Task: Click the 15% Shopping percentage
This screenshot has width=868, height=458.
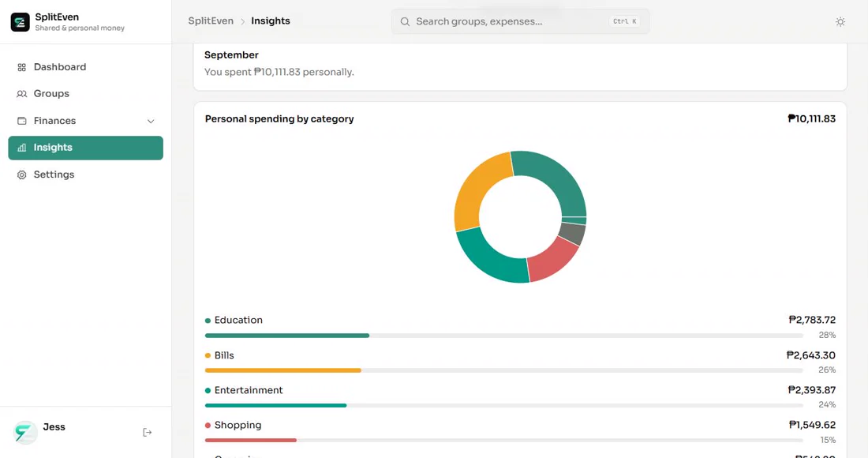Action: pos(828,441)
